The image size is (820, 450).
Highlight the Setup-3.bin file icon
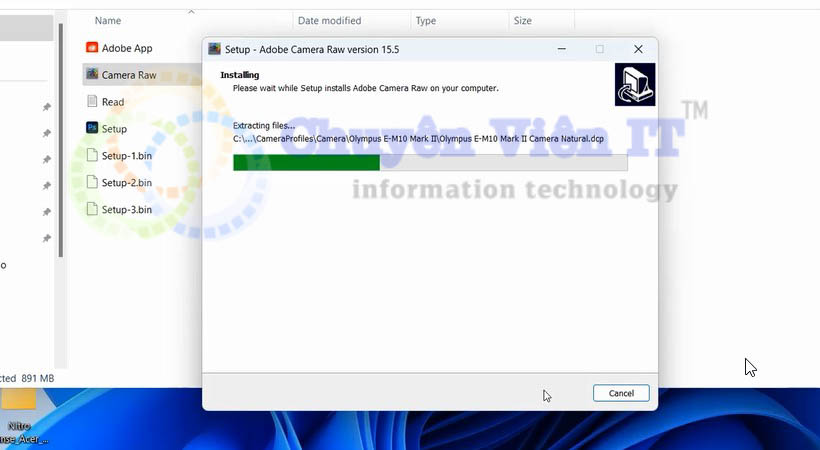point(92,210)
